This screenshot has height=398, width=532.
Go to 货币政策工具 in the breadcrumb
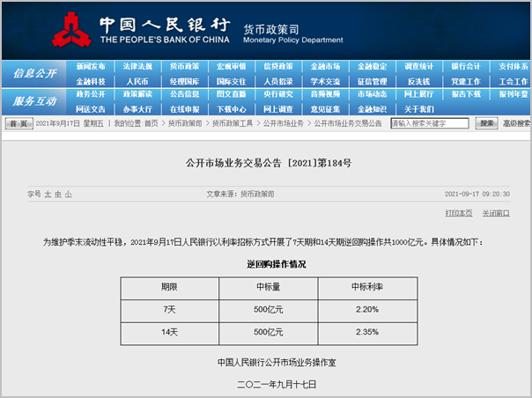tap(233, 124)
